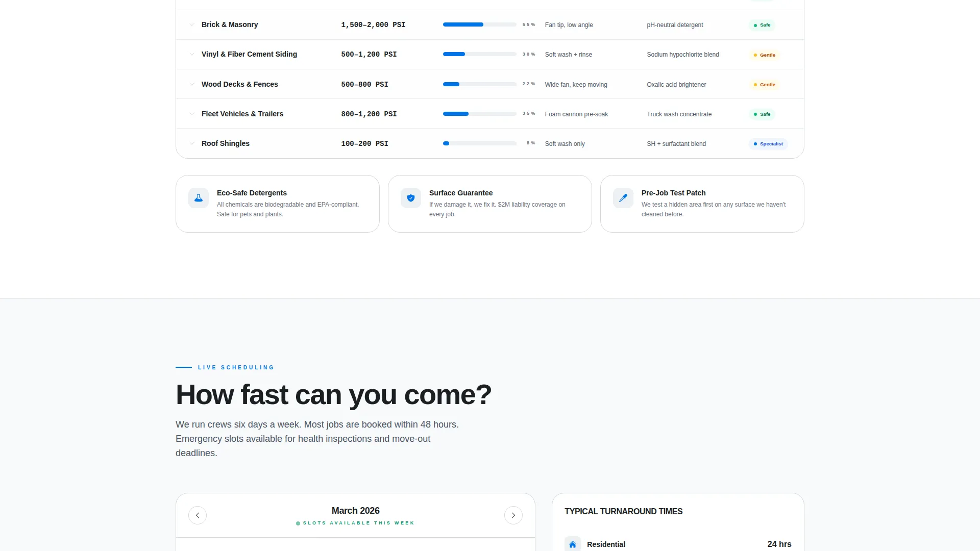Select the '800–1,200 PSI' value
This screenshot has height=551, width=980.
pos(369,114)
